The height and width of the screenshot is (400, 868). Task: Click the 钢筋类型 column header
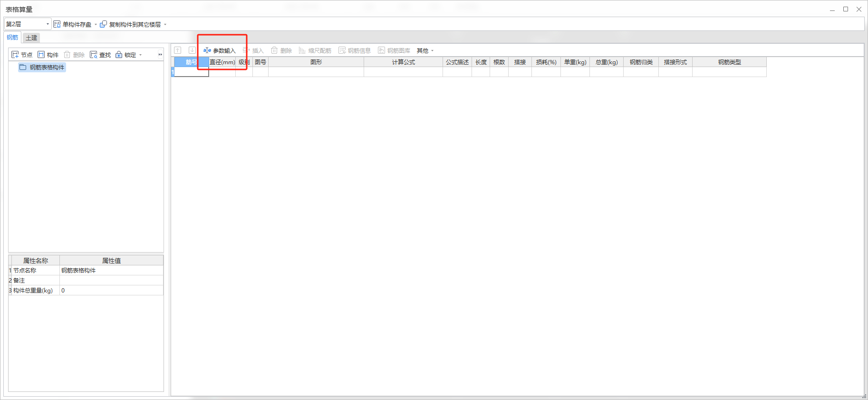click(730, 62)
